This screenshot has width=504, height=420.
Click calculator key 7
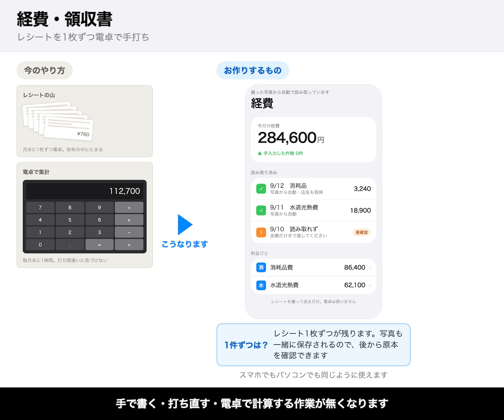40,208
